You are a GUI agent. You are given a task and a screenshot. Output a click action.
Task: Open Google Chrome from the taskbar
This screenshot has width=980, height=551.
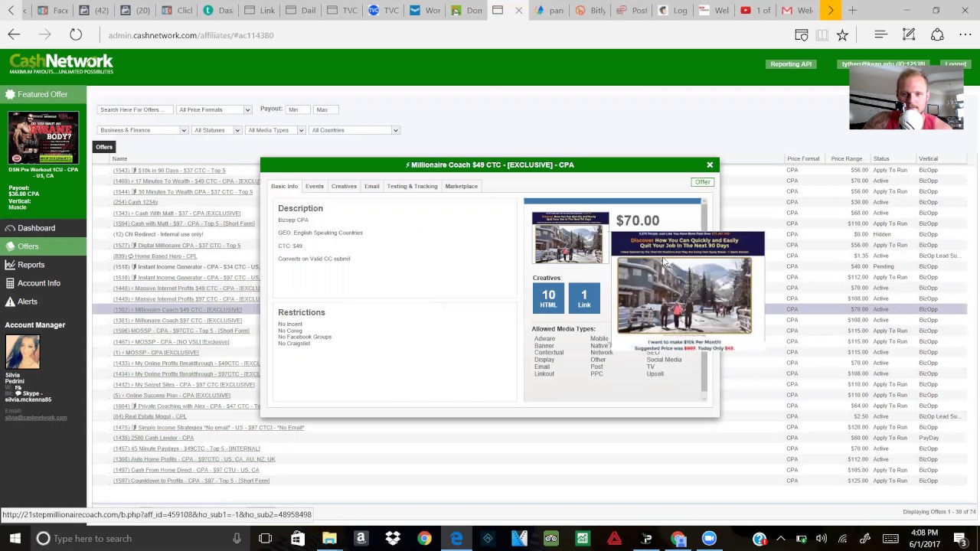tap(424, 539)
